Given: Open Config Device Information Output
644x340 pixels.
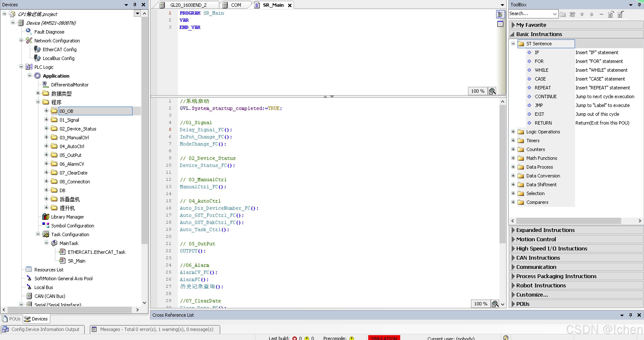Looking at the screenshot, I should pyautogui.click(x=45, y=329).
